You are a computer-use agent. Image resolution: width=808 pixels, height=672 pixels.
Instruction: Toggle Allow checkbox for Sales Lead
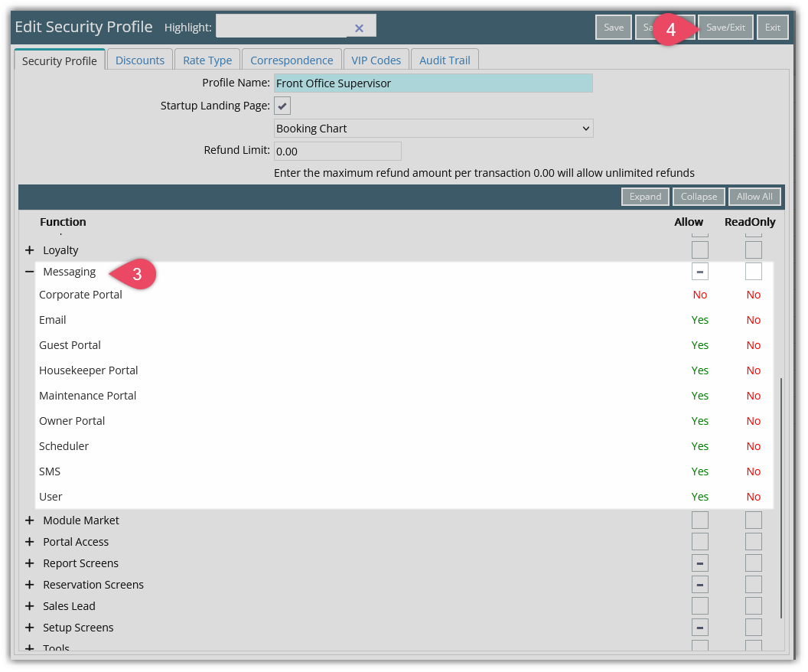coord(700,606)
